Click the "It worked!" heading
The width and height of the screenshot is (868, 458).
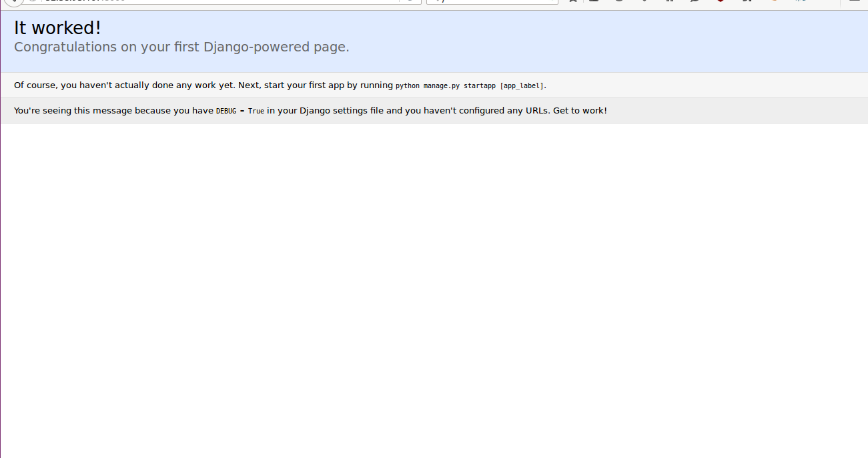pos(57,28)
